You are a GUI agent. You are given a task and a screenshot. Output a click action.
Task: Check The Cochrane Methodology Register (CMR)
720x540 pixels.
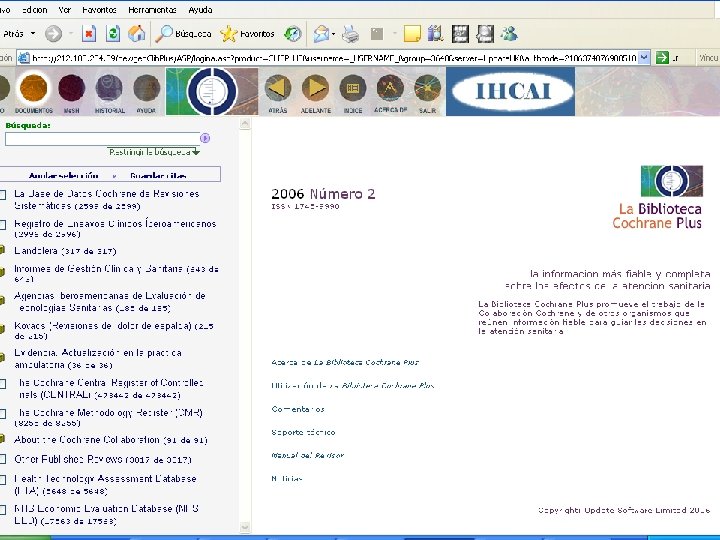point(3,414)
